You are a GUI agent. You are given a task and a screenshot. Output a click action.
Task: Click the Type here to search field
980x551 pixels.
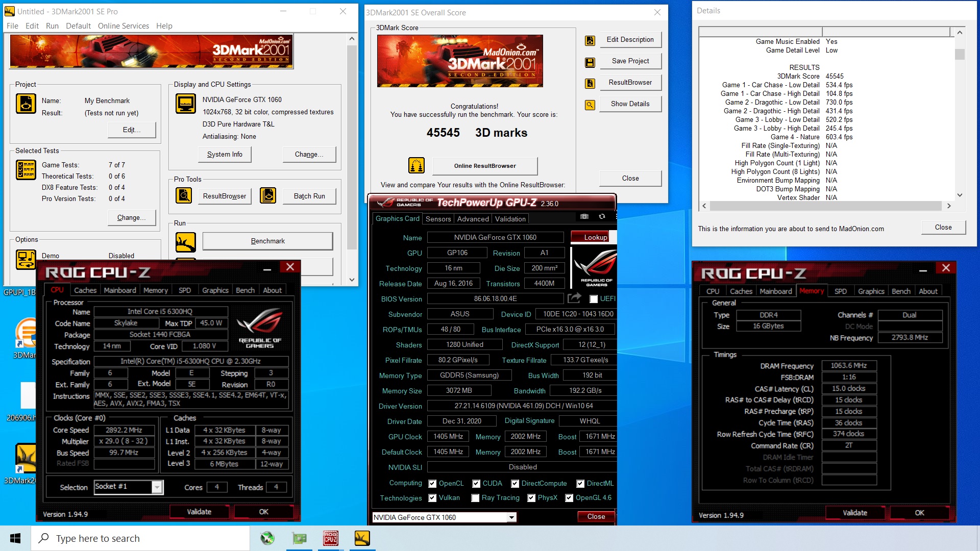[x=140, y=538]
